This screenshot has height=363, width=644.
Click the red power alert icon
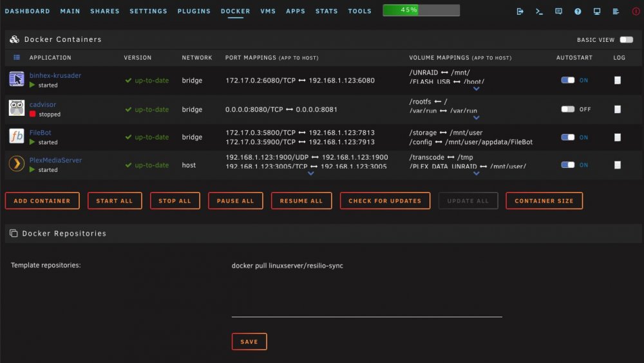(636, 12)
